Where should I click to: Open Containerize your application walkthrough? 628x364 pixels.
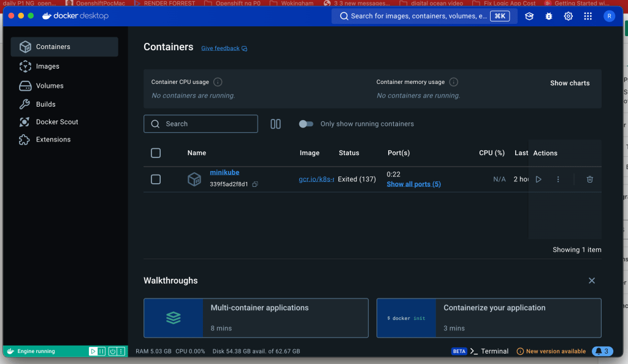(489, 318)
